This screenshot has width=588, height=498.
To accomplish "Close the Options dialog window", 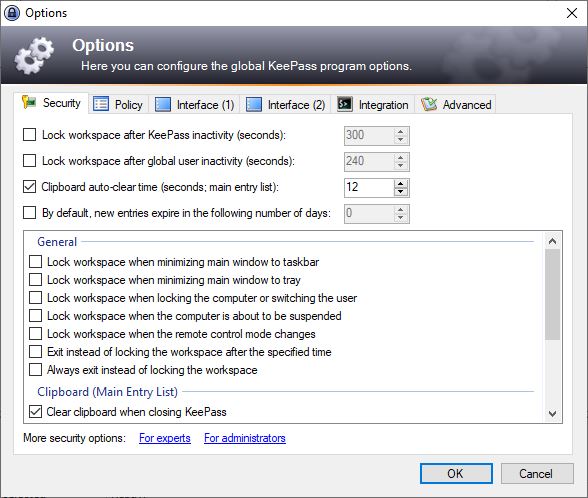I will 572,13.
